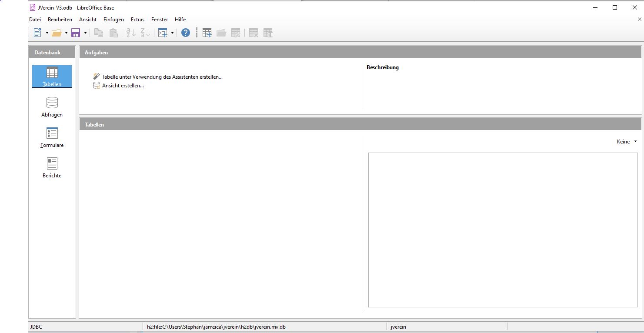
Task: Click the empty preview box
Action: [503, 230]
